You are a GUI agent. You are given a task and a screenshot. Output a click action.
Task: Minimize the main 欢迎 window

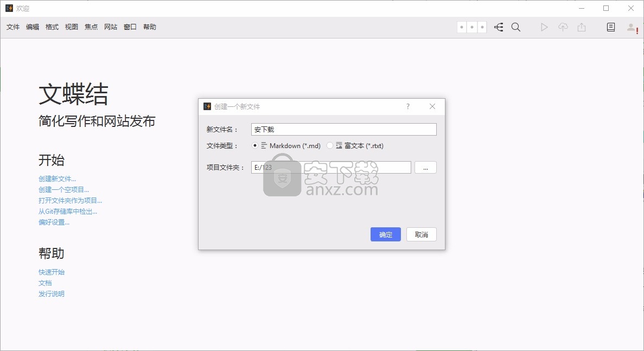[x=582, y=8]
